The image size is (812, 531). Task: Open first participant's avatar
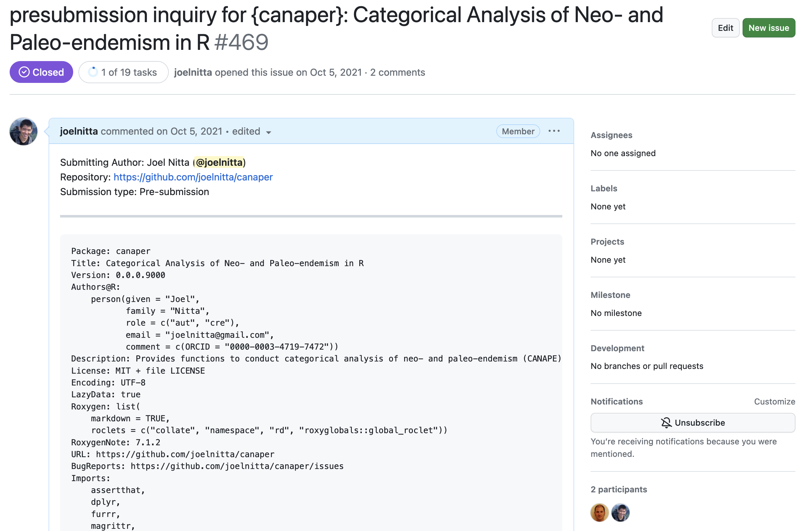pyautogui.click(x=599, y=512)
